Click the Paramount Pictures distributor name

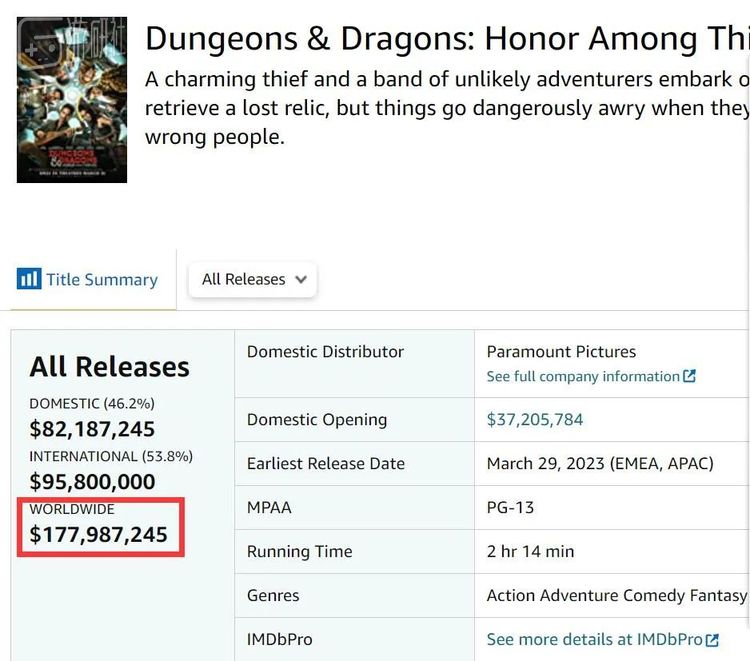(561, 352)
